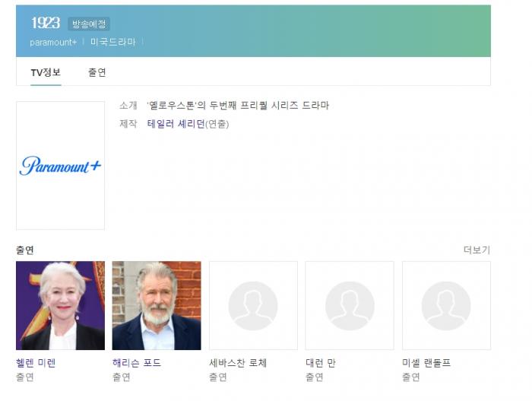Click the 제작 label
This screenshot has height=401, width=532.
tap(128, 124)
